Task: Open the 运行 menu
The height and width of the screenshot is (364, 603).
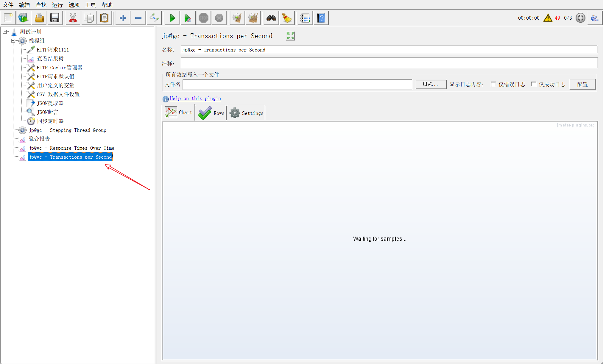Action: (57, 5)
